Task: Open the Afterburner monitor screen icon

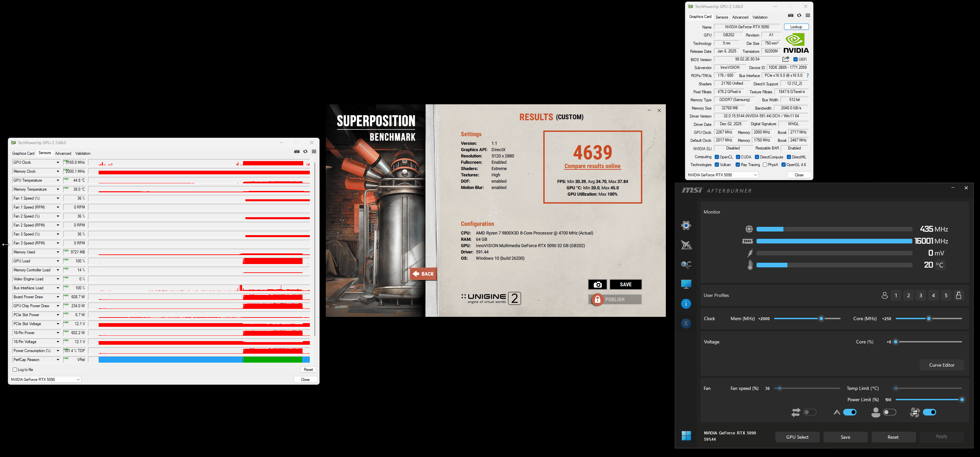Action: [686, 284]
